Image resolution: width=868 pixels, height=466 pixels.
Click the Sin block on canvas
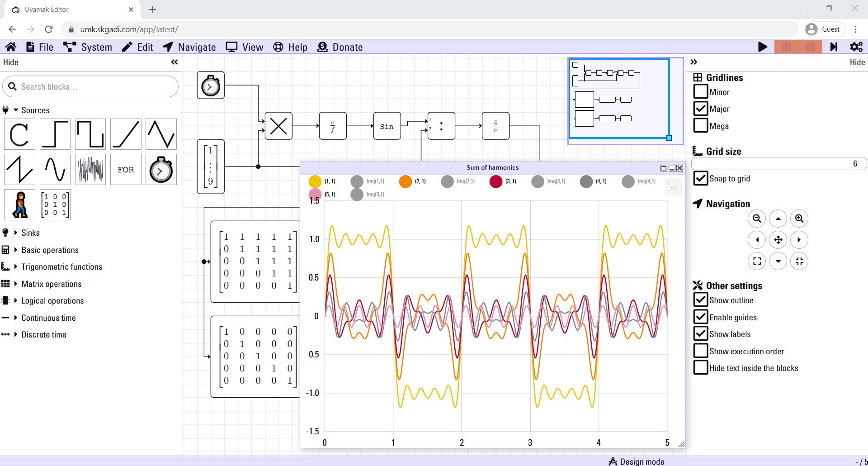(387, 126)
